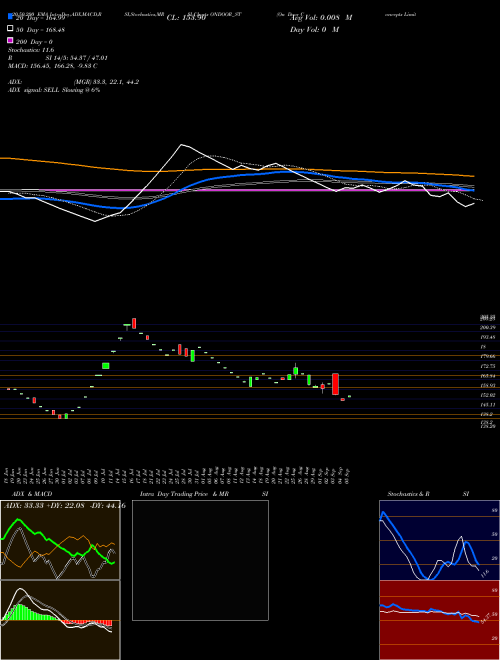This screenshot has width=500, height=660.
Task: Click the white 50 Day legend swatch
Action: pyautogui.click(x=10, y=29)
